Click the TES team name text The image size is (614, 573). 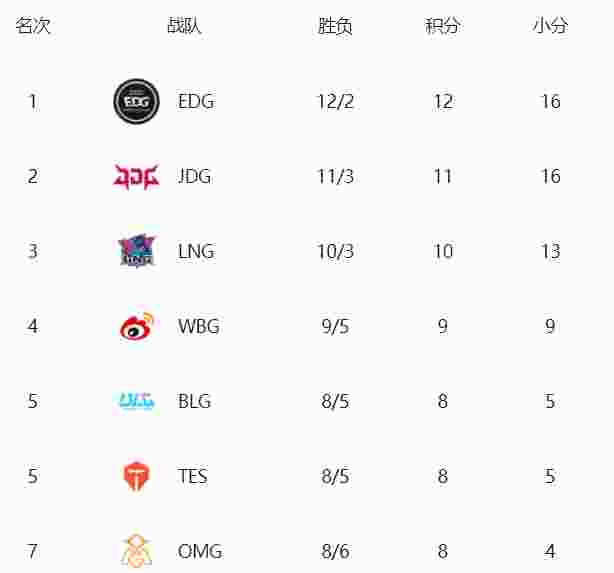[x=192, y=476]
